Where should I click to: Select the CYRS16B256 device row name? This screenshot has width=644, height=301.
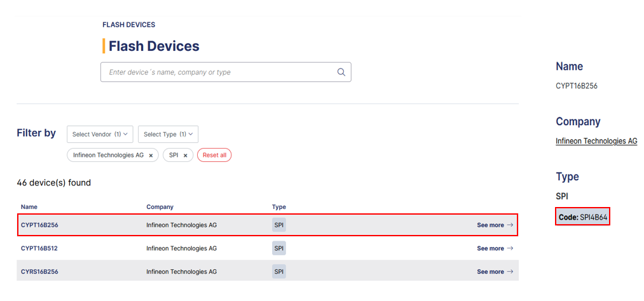pos(39,272)
